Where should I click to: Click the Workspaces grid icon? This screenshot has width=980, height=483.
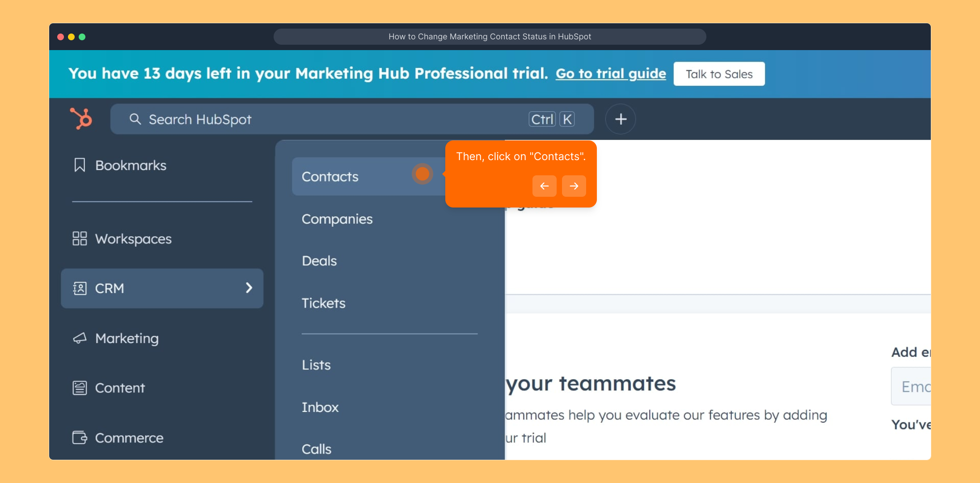pyautogui.click(x=80, y=238)
